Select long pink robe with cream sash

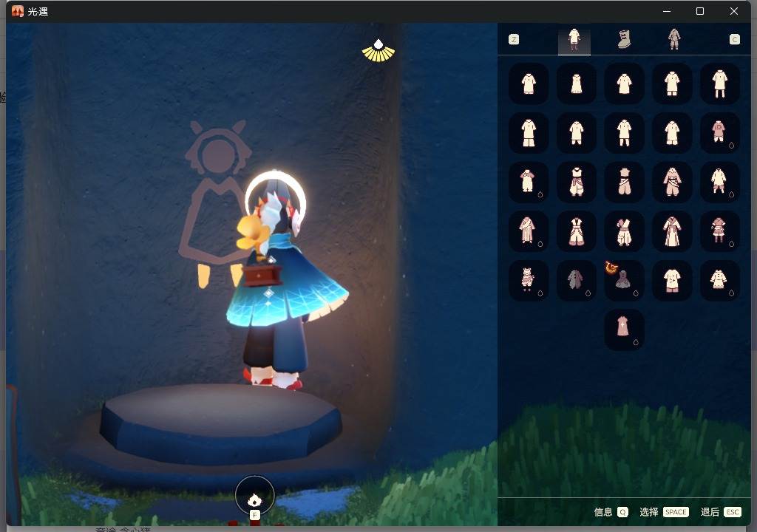tap(529, 231)
